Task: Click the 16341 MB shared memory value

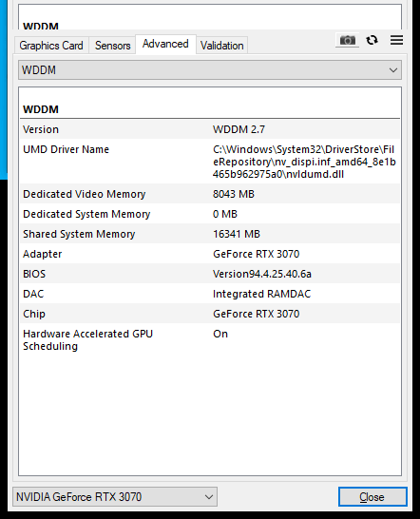Action: (x=237, y=234)
